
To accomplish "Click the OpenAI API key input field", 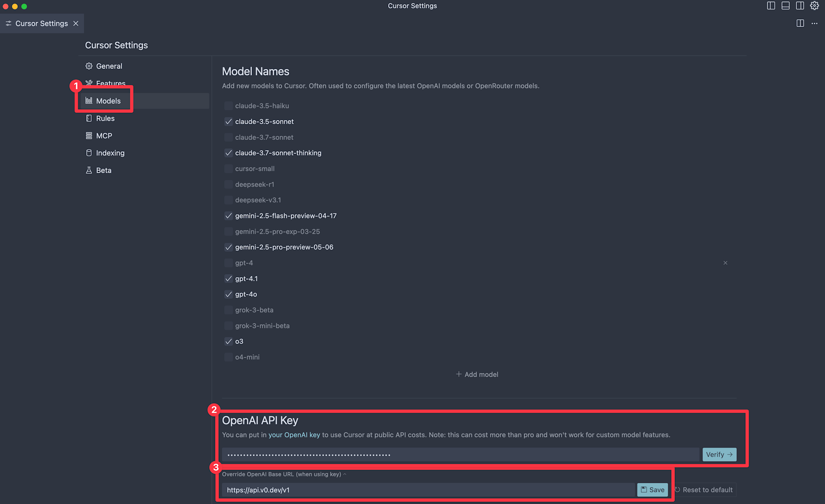I will (x=461, y=455).
